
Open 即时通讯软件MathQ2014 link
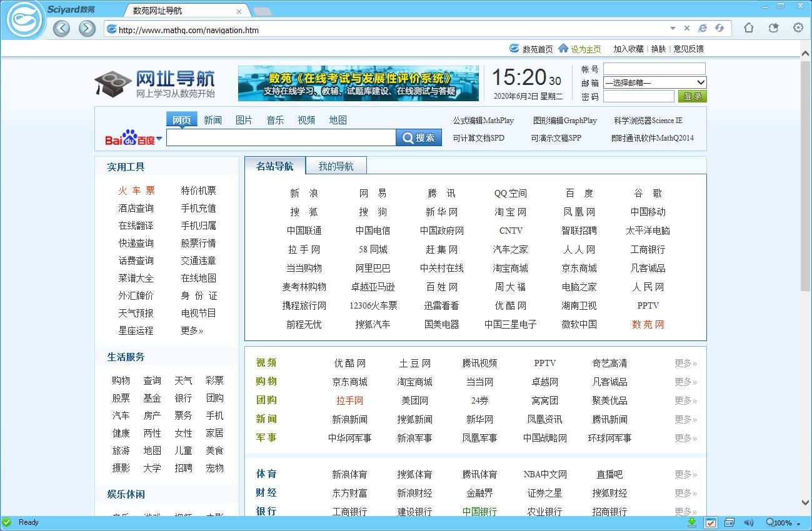pyautogui.click(x=653, y=138)
